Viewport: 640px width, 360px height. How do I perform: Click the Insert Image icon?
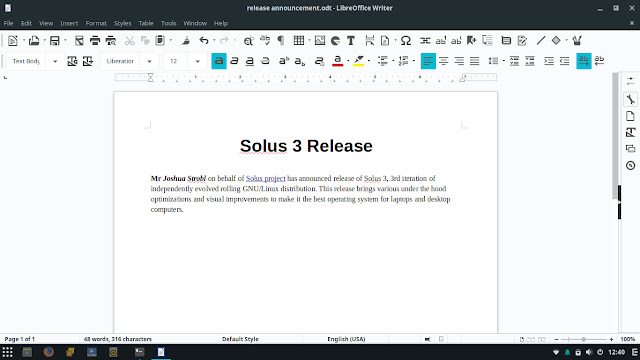[x=320, y=40]
